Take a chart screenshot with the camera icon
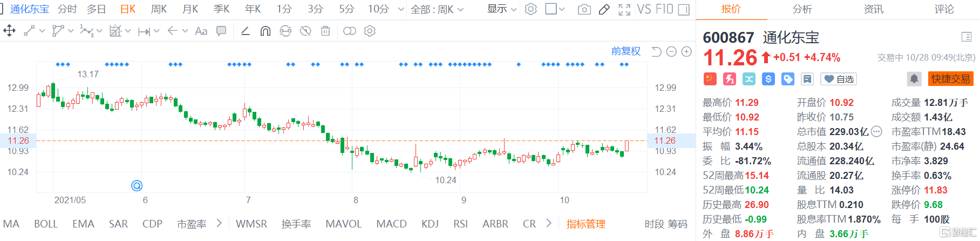The width and height of the screenshot is (980, 241). coord(584,9)
